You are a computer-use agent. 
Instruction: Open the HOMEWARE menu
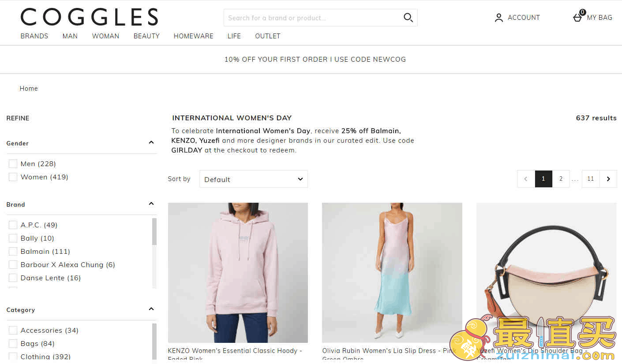tap(194, 36)
